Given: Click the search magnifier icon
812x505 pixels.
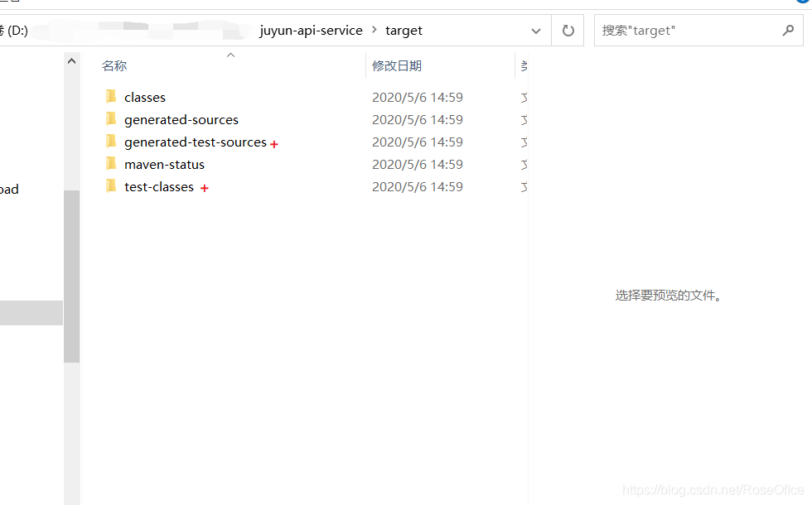Looking at the screenshot, I should [x=788, y=31].
